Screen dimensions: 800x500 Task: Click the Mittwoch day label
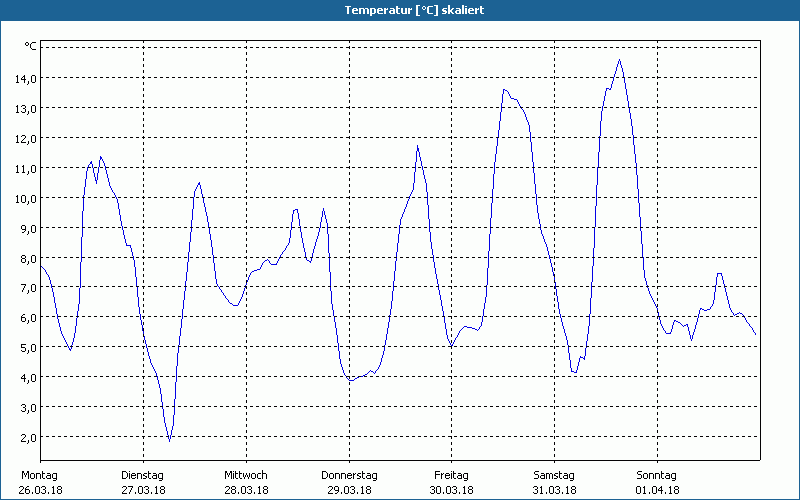click(x=245, y=475)
